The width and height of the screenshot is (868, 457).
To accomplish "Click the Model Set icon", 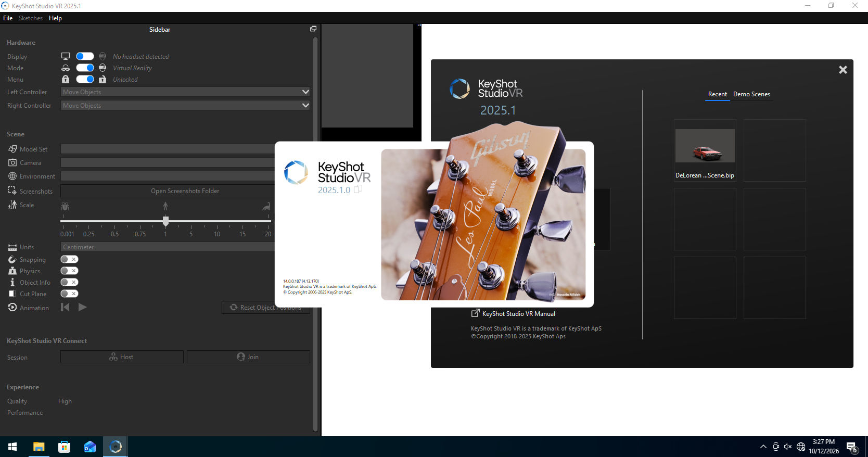I will pyautogui.click(x=12, y=149).
